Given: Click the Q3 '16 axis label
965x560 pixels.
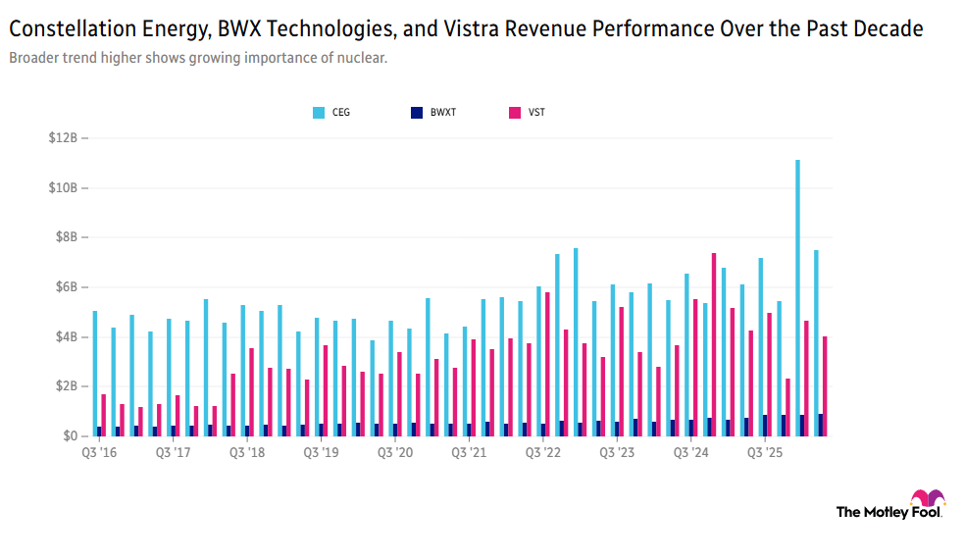Looking at the screenshot, I should [99, 453].
